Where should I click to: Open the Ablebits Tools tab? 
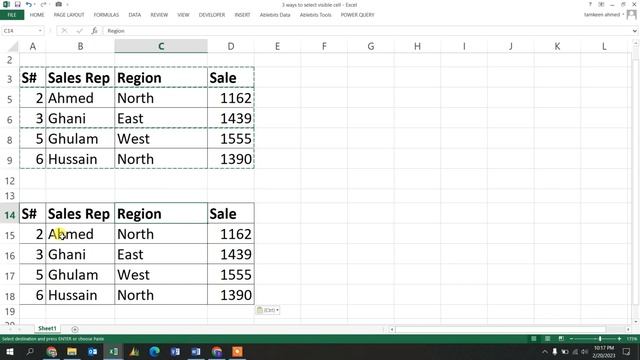pyautogui.click(x=316, y=15)
